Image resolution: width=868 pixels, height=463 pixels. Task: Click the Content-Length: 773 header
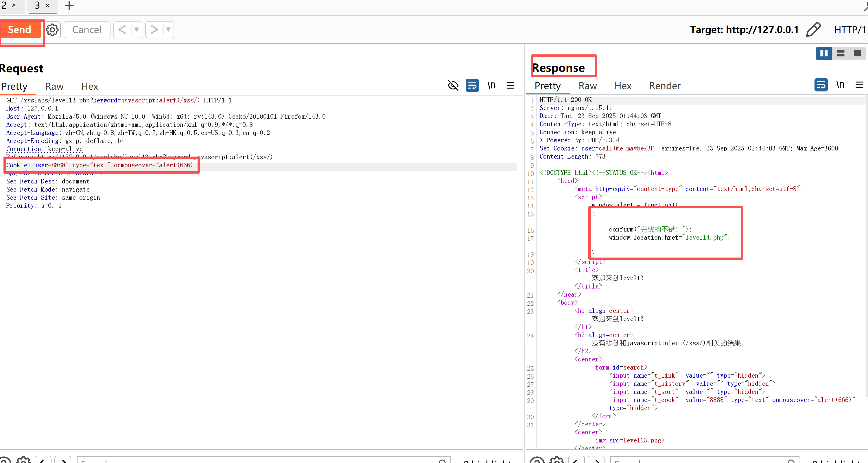pos(572,156)
